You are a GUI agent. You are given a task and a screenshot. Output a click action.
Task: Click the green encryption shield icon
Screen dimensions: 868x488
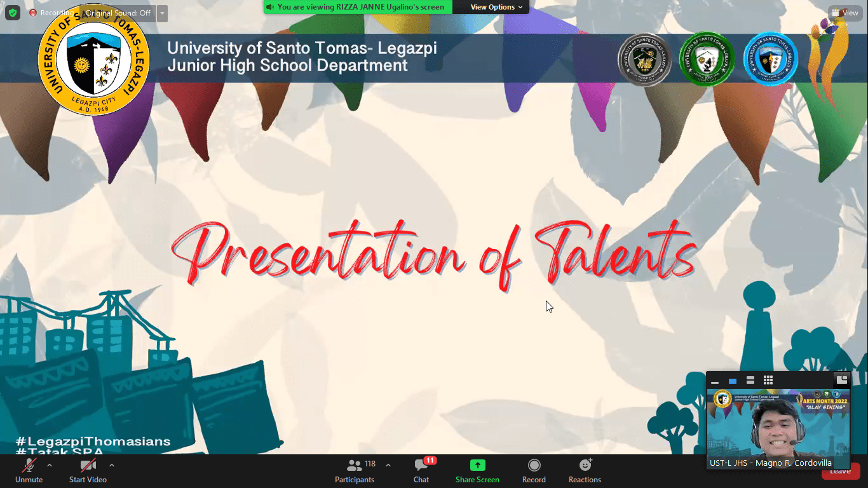[x=13, y=13]
